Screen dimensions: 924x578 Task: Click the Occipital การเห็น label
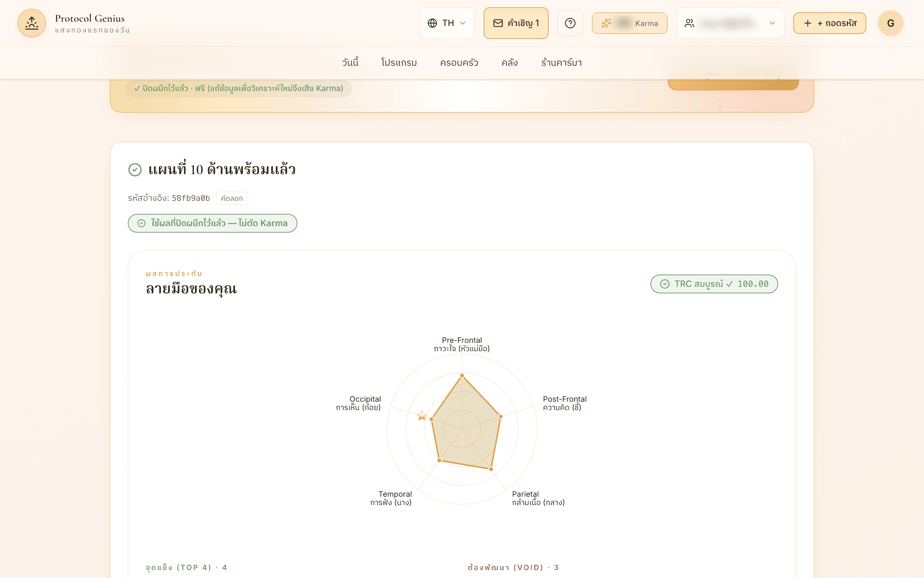point(358,403)
